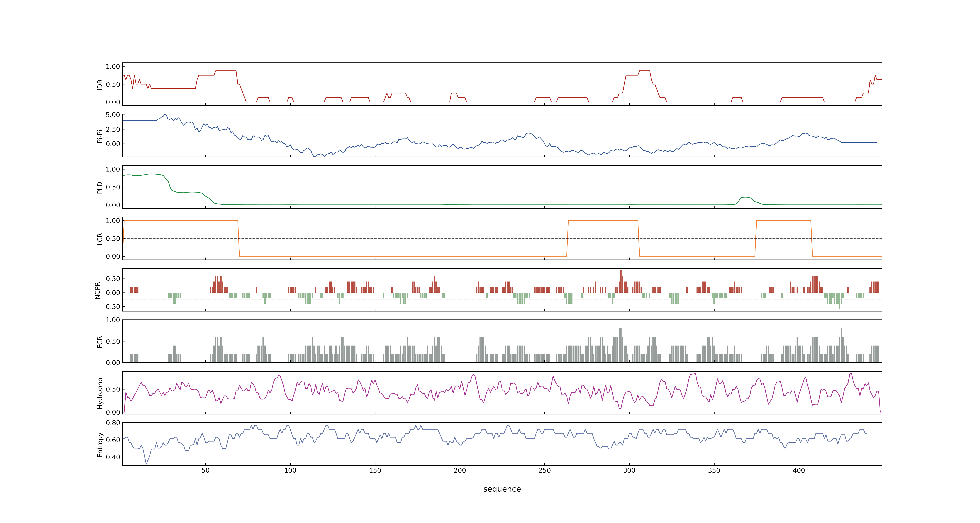Click the PLD y-axis label
The height and width of the screenshot is (523, 980).
point(100,187)
